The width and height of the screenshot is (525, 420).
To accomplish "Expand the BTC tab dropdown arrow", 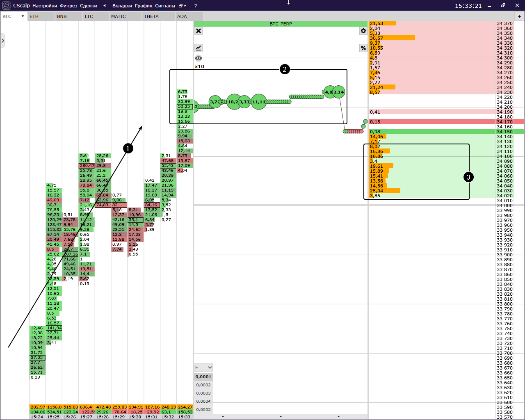I will point(23,16).
